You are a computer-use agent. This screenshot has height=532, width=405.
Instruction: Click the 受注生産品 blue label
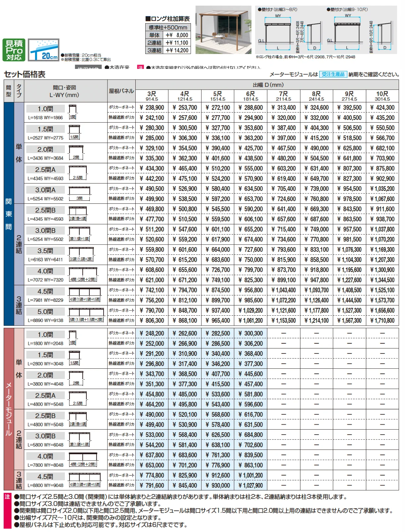333,75
